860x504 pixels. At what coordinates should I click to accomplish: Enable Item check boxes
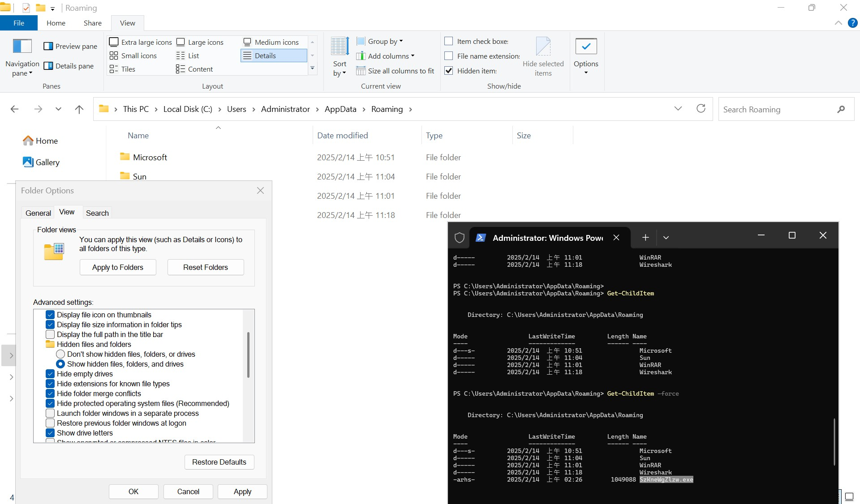coord(449,41)
